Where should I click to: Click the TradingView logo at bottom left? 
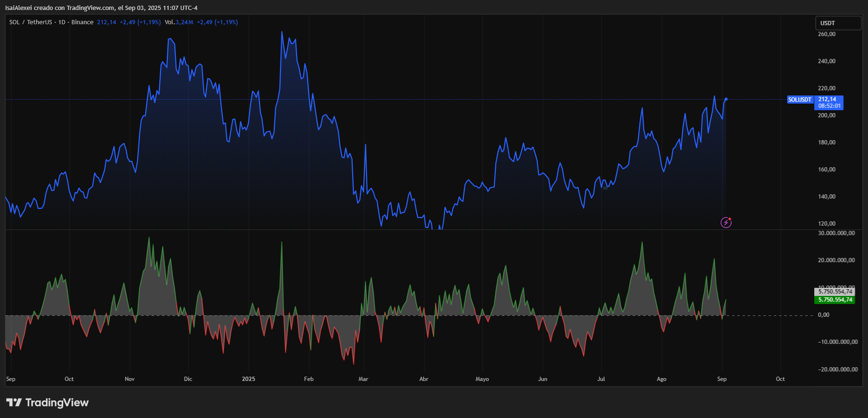click(x=48, y=403)
